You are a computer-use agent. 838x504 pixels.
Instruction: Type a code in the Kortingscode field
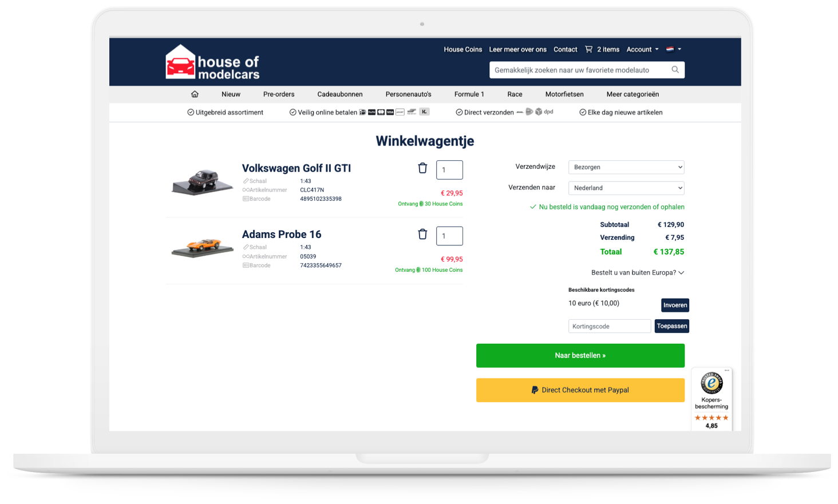click(x=609, y=326)
